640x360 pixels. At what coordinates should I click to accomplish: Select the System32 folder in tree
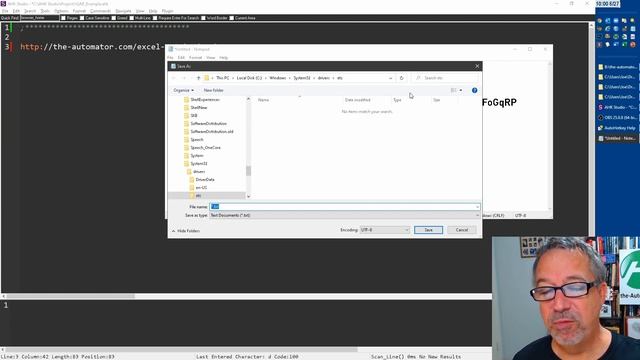pos(199,164)
